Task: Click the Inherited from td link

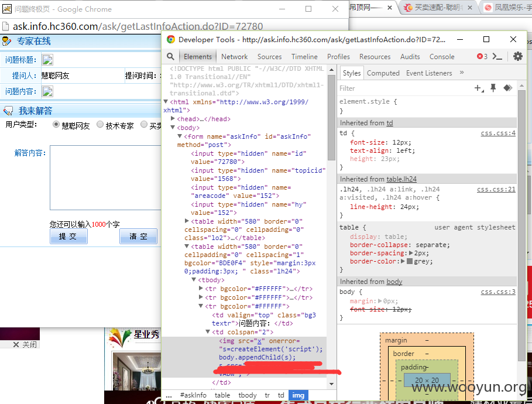Action: [x=390, y=123]
